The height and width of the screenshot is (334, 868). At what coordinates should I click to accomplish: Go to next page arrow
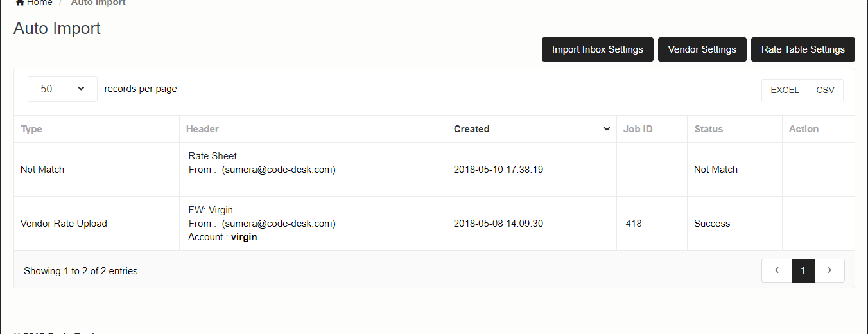[x=829, y=270]
